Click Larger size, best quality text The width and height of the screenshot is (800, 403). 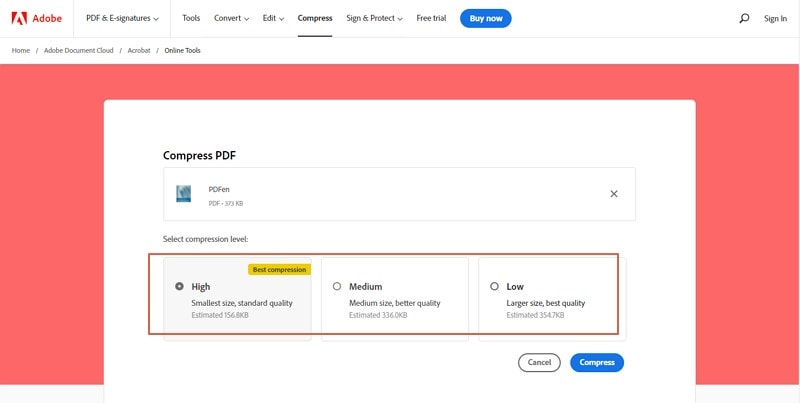(545, 303)
